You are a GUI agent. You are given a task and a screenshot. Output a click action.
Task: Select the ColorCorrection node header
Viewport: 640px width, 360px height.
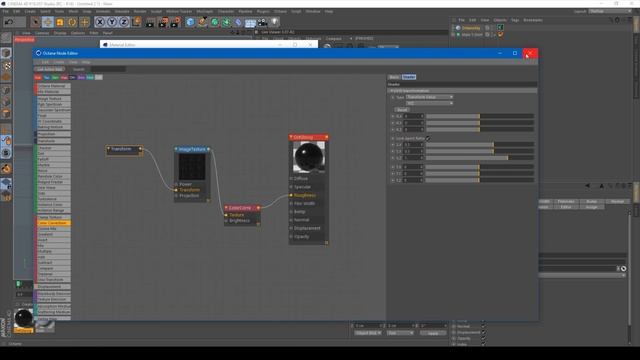tap(242, 208)
